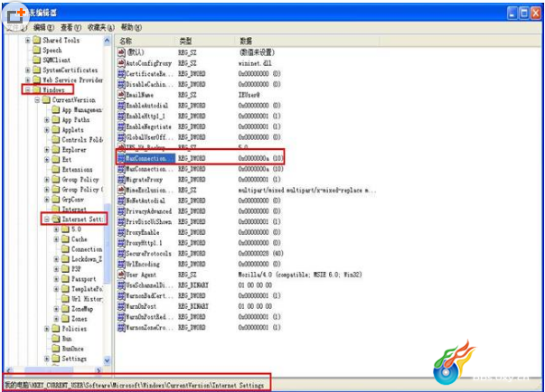Click the tree pane scroll down arrow
Viewport: 545px width, 392px height.
click(x=107, y=360)
